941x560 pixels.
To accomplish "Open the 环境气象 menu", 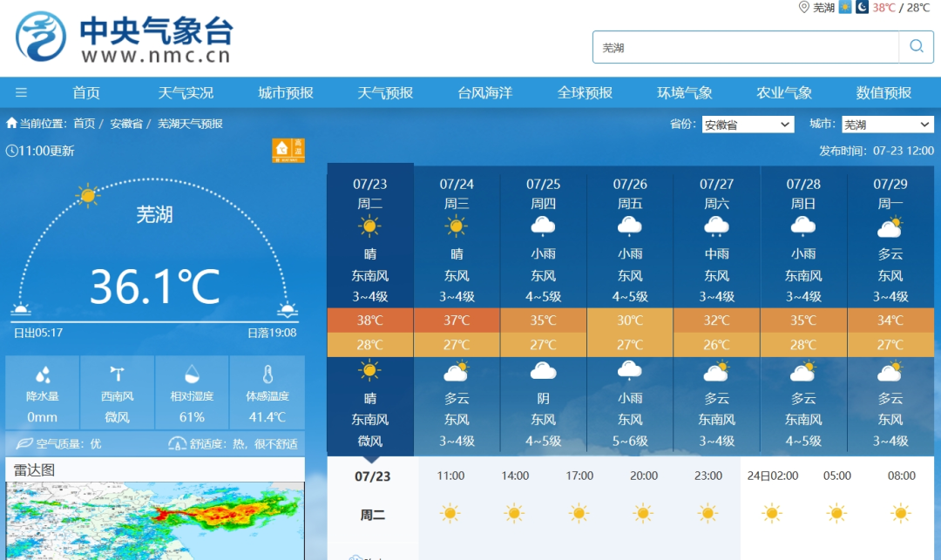I will (684, 92).
